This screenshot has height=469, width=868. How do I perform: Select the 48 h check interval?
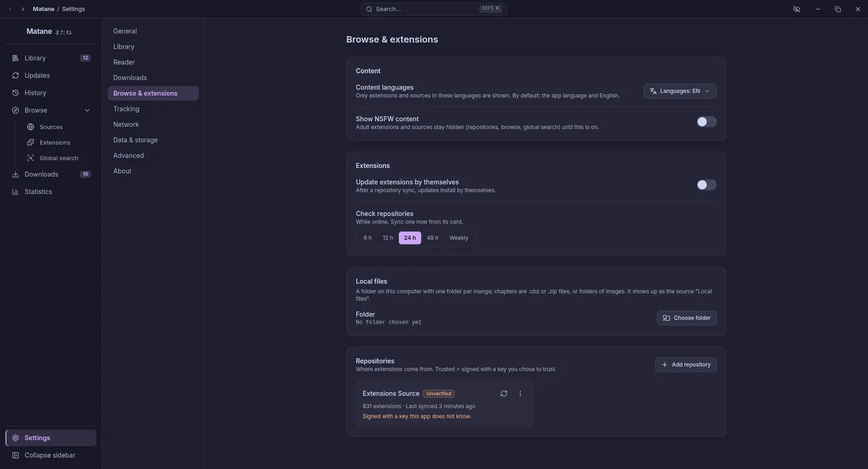[x=433, y=238]
